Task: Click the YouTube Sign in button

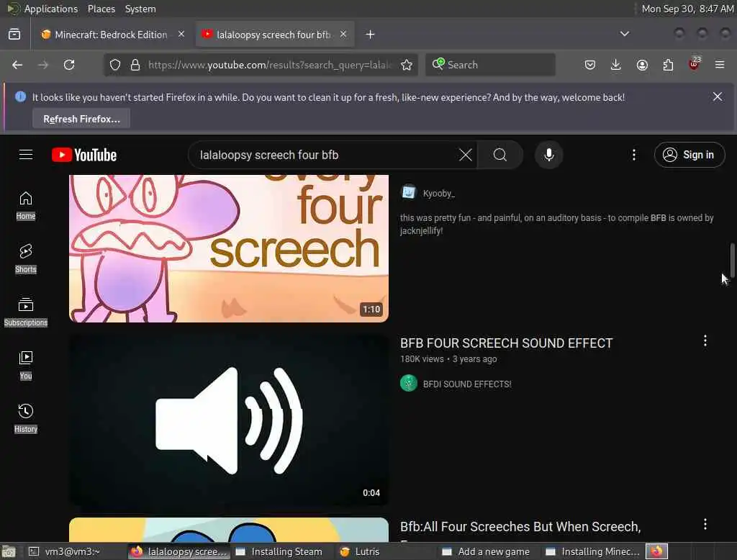Action: coord(689,155)
